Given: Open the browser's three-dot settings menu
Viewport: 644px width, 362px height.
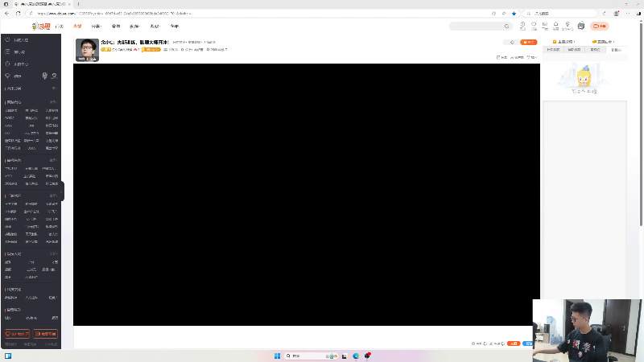Looking at the screenshot, I should pyautogui.click(x=628, y=14).
